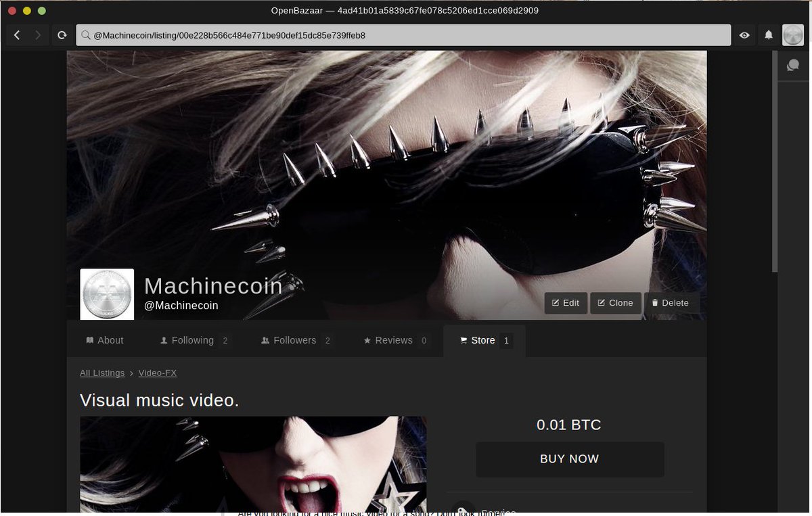Image resolution: width=812 pixels, height=516 pixels.
Task: Reload the page with refresh icon
Action: click(62, 35)
